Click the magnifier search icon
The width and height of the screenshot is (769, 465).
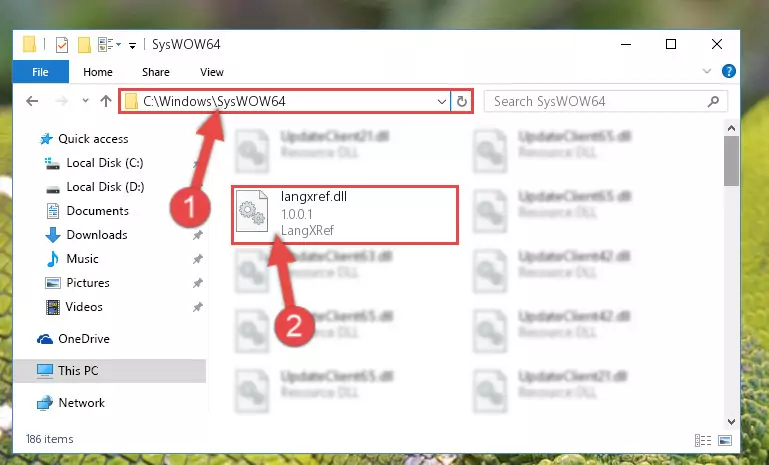(x=714, y=102)
